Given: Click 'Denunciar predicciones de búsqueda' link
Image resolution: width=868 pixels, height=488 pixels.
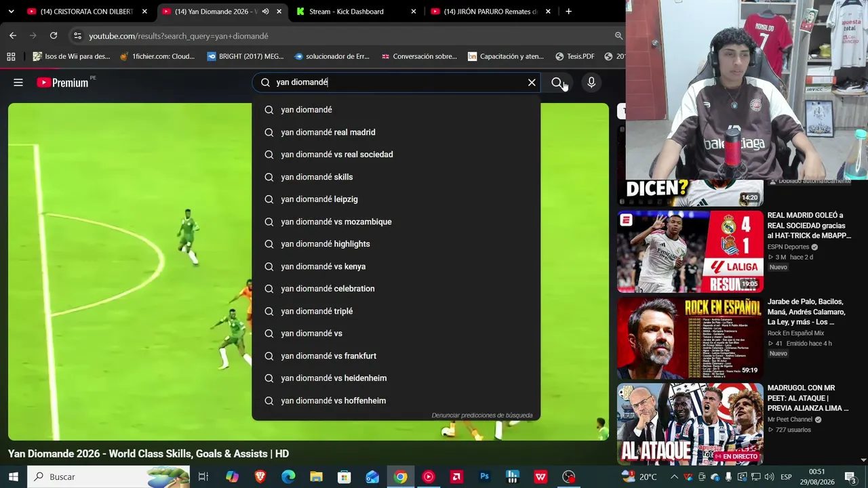Looking at the screenshot, I should [482, 415].
